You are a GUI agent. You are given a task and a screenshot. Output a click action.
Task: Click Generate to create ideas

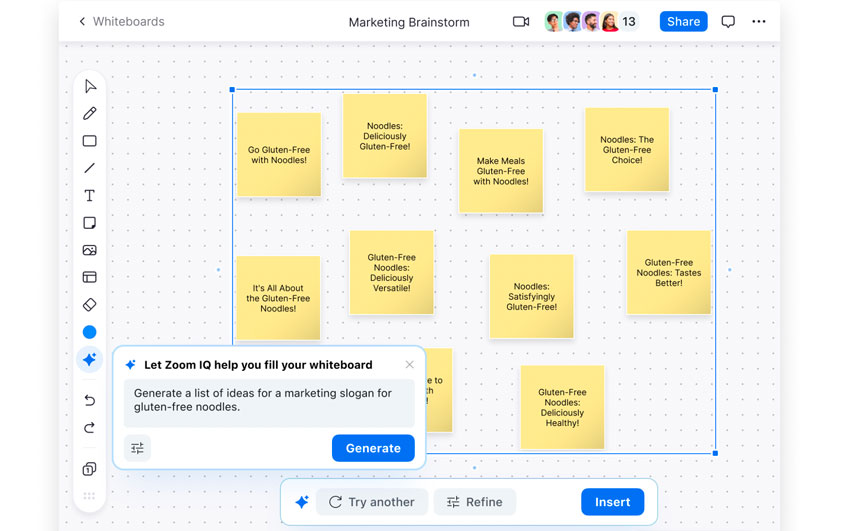(x=373, y=448)
